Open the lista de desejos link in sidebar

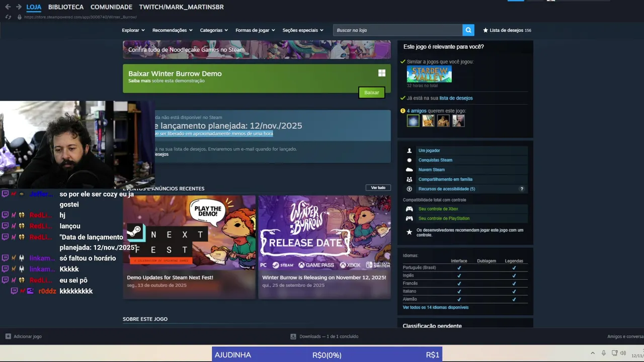(x=456, y=98)
